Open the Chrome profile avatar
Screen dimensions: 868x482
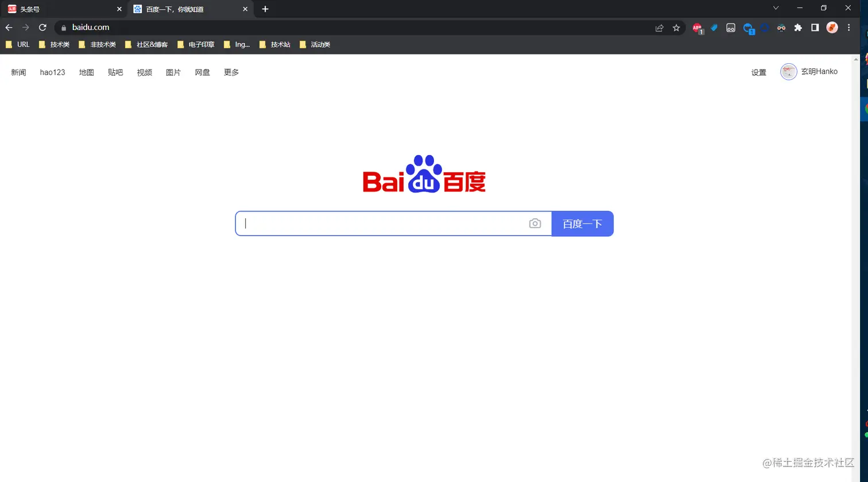[832, 28]
